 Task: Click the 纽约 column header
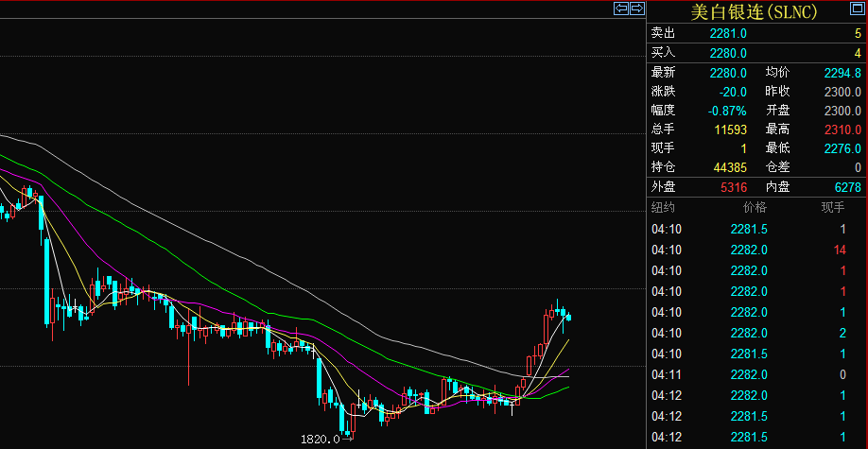click(x=664, y=208)
